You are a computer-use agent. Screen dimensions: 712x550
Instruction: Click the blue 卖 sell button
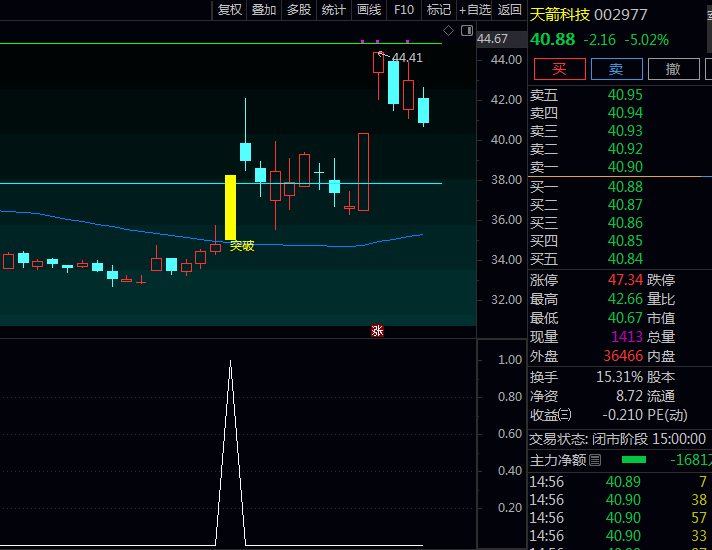point(616,69)
